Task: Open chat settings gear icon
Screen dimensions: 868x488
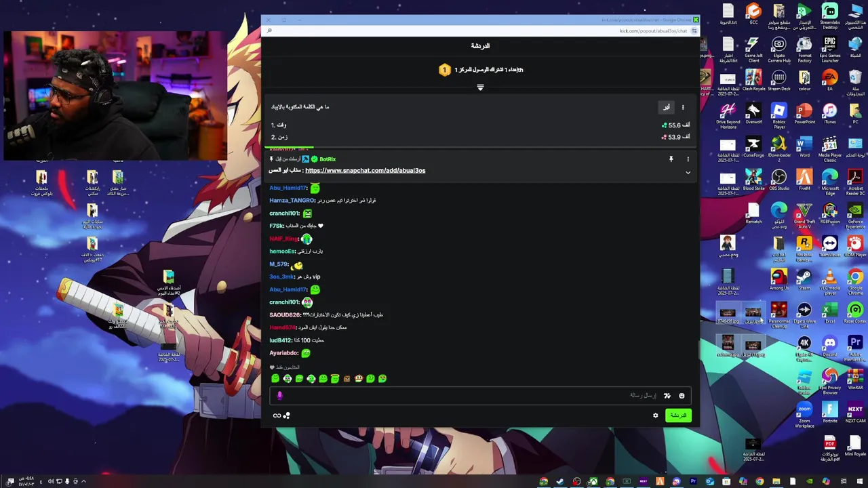Action: [655, 415]
